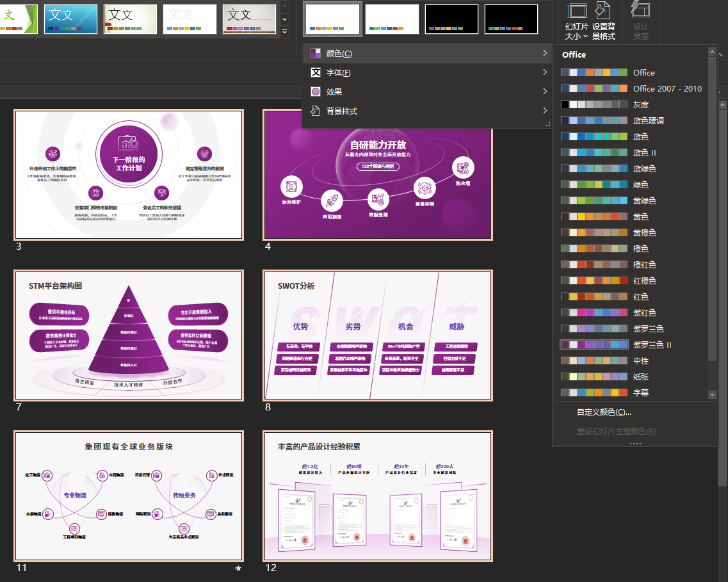Select slide 12 丰富的产品设计经验积累

[378, 496]
